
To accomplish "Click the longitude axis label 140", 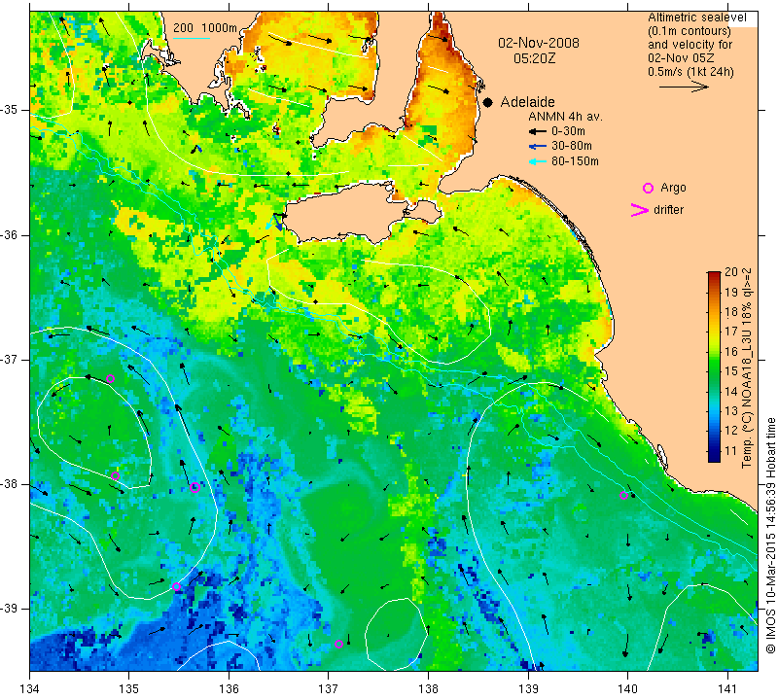I will pos(627,688).
